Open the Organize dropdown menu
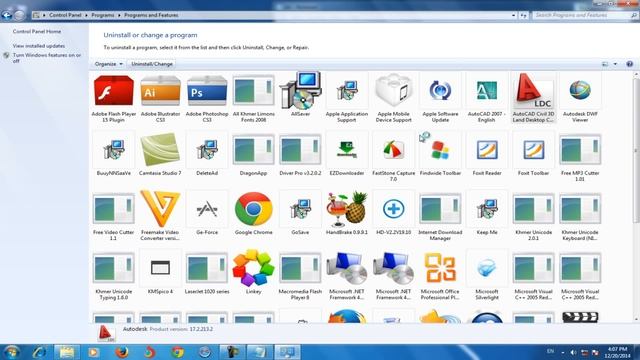The width and height of the screenshot is (640, 360). (109, 64)
